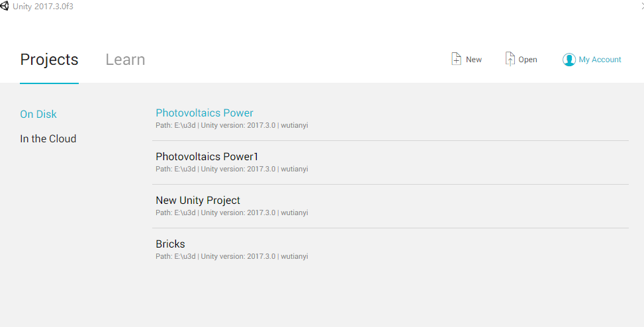
Task: Switch to the Projects tab
Action: tap(49, 60)
